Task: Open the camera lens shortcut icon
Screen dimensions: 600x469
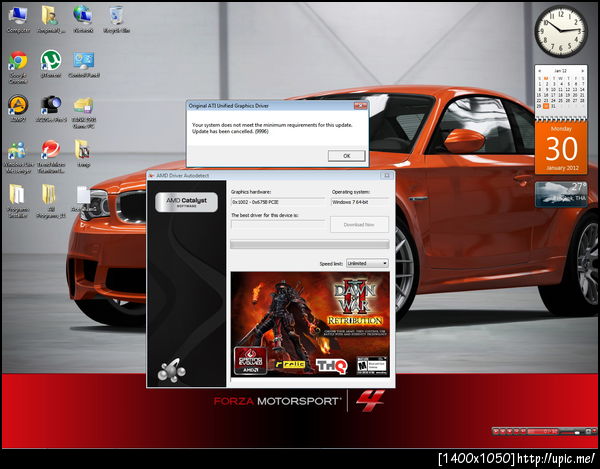Action: click(x=51, y=109)
